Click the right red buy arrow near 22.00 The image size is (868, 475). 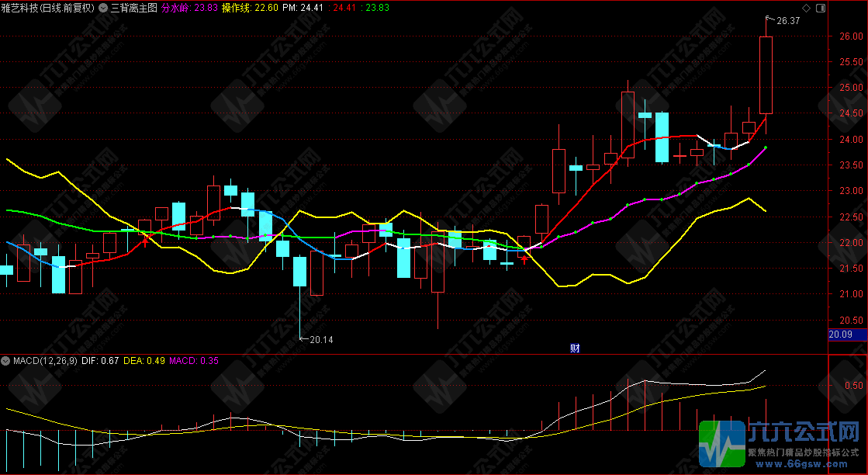tap(524, 259)
